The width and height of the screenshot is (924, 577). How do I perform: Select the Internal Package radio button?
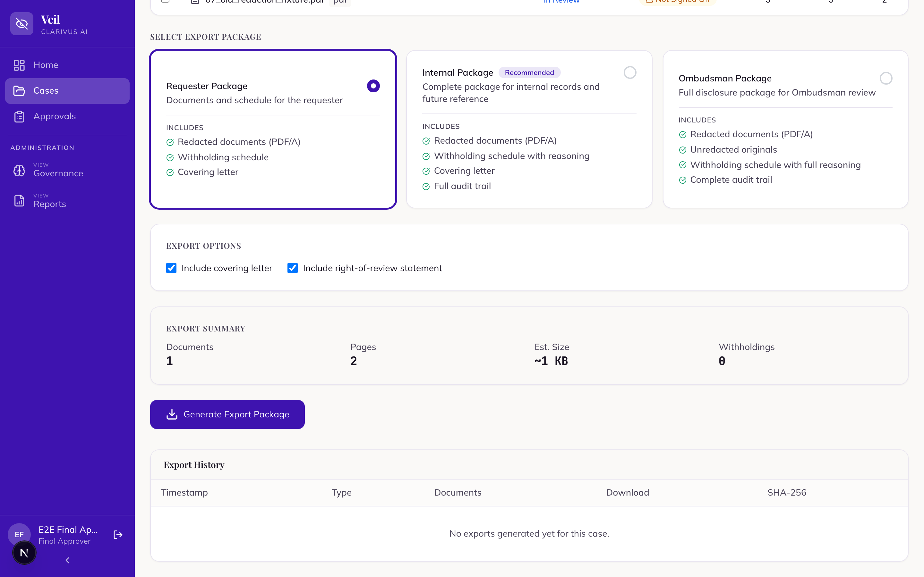[x=629, y=72]
